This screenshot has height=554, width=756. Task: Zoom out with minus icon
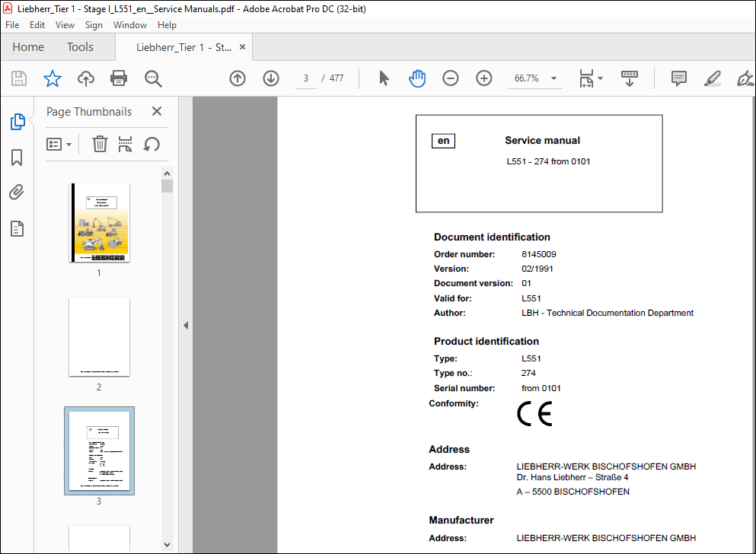tap(450, 78)
